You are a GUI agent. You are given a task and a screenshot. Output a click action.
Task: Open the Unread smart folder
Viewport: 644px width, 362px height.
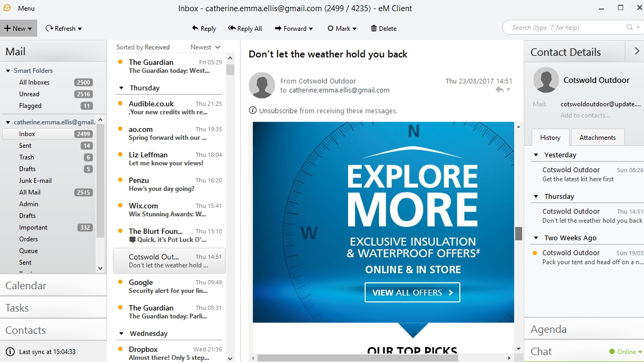[29, 94]
